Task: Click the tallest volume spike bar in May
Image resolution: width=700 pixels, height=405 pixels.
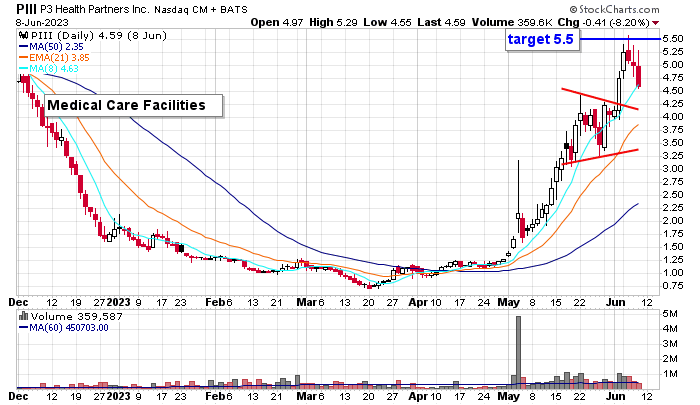Action: tap(518, 352)
